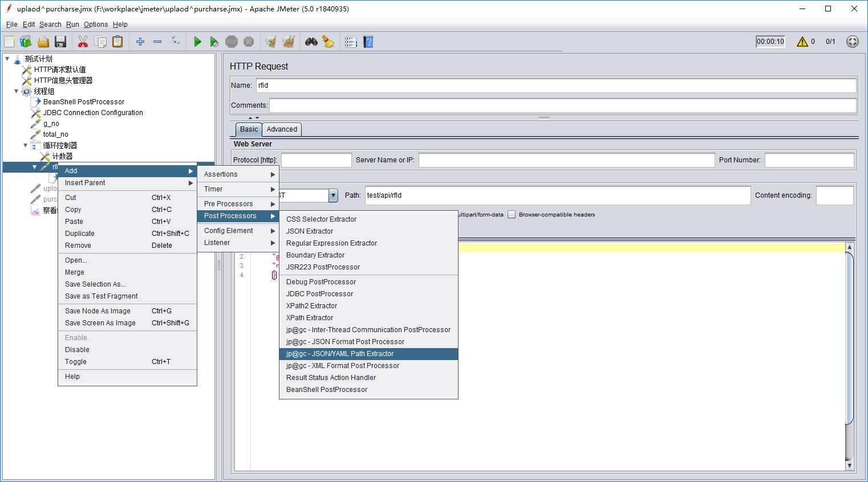Choose CSS Selector Extractor
Viewport: 868px width, 482px height.
tap(369, 219)
